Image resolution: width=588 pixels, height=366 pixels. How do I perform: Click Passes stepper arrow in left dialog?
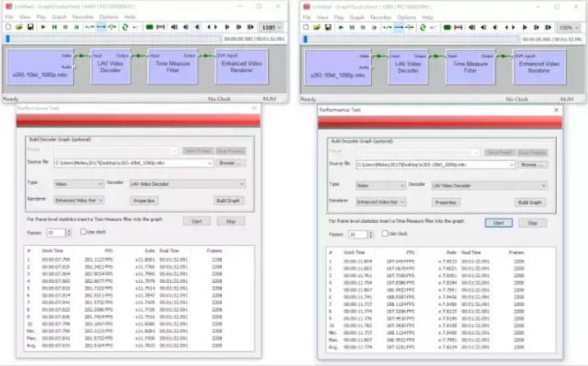coord(69,233)
